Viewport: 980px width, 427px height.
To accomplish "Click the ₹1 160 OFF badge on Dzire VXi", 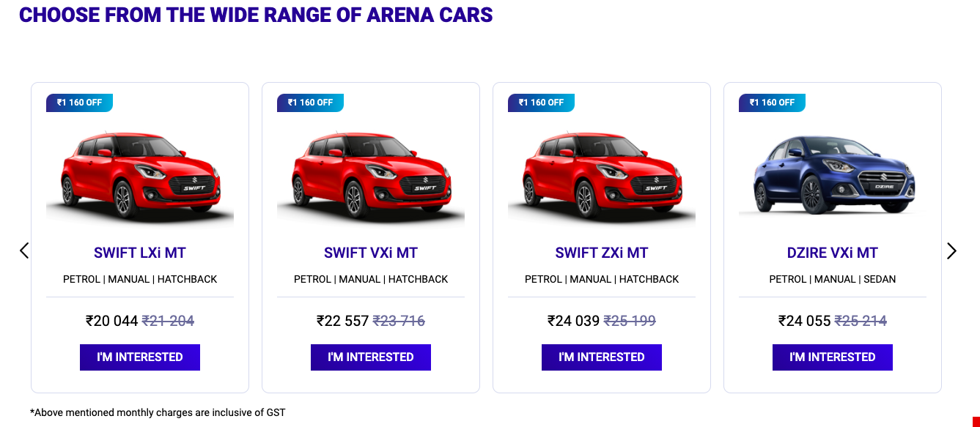I will [x=772, y=103].
